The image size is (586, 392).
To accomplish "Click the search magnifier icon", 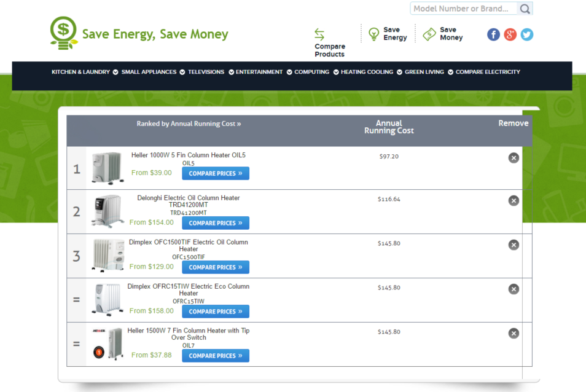I will pos(525,9).
